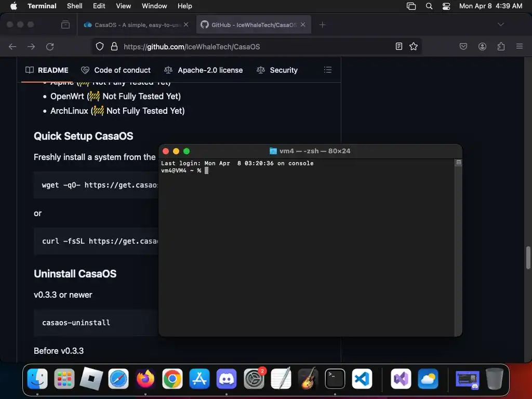Click the OpenWrt list item text
Viewport: 532px width, 399px height.
click(115, 96)
